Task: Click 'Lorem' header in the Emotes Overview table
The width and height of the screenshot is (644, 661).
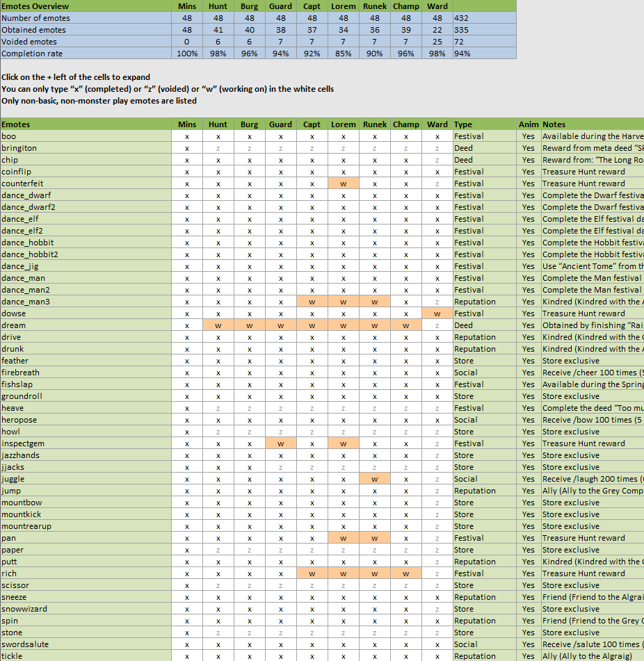Action: coord(344,6)
